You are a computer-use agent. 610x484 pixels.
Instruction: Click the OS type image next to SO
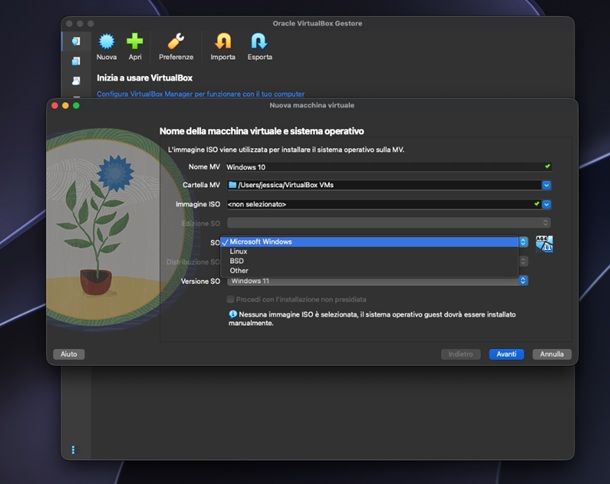click(544, 244)
